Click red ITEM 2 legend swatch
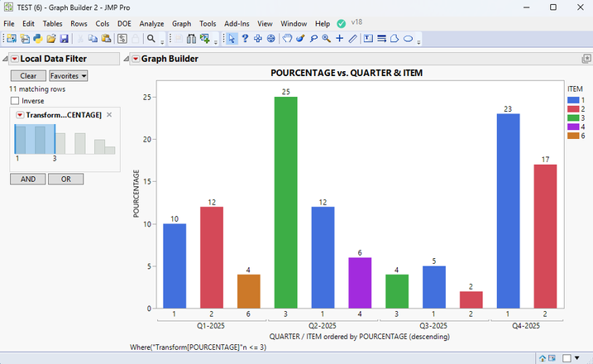Viewport: 593px width, 364px height. (573, 109)
